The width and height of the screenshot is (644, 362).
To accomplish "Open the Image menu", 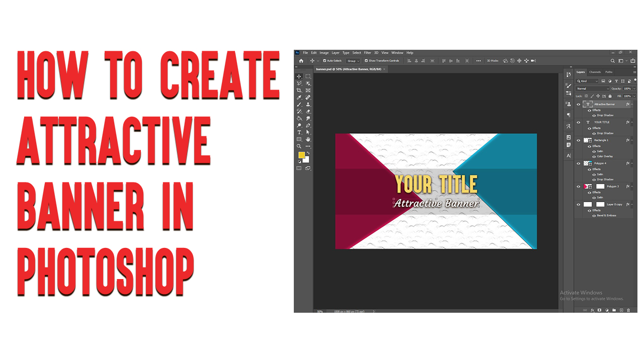I will [324, 53].
